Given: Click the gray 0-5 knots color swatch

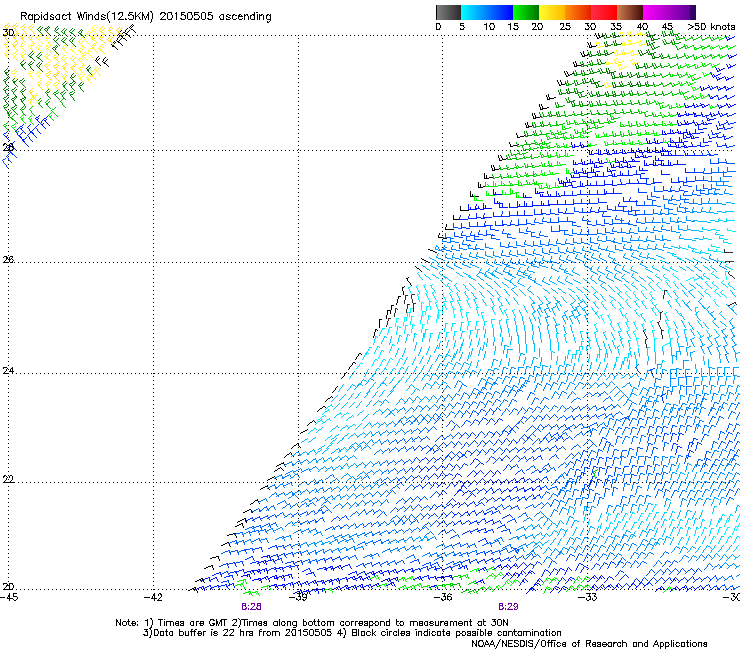Looking at the screenshot, I should pos(448,12).
